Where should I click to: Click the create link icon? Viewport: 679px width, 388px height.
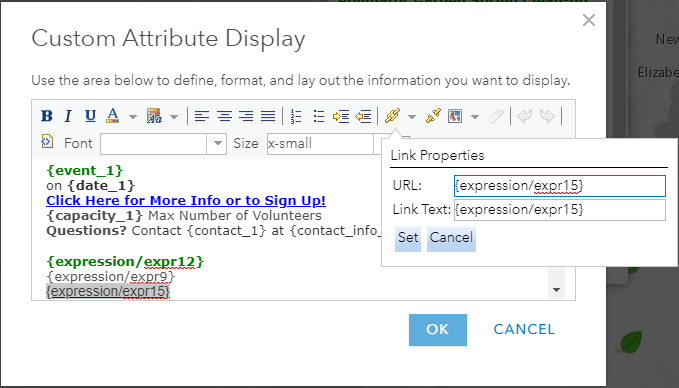tap(392, 116)
